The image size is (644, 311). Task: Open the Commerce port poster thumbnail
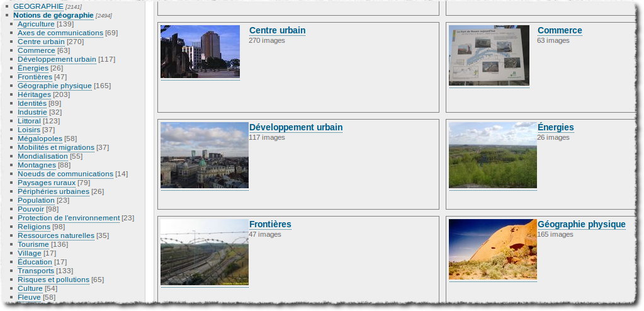pos(489,55)
